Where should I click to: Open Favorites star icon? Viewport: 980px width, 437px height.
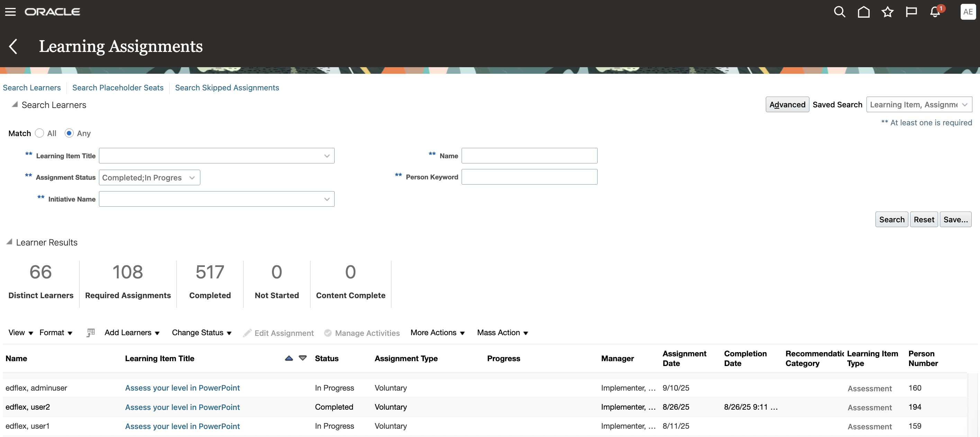888,12
